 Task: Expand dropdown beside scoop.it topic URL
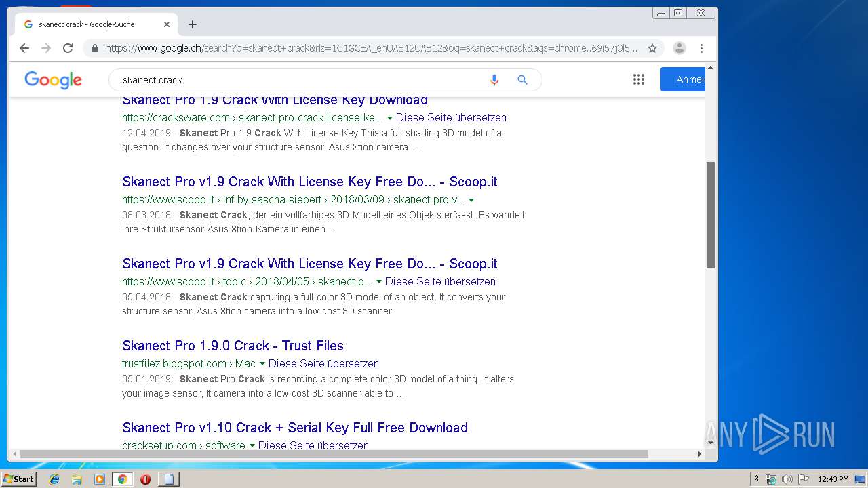point(379,282)
